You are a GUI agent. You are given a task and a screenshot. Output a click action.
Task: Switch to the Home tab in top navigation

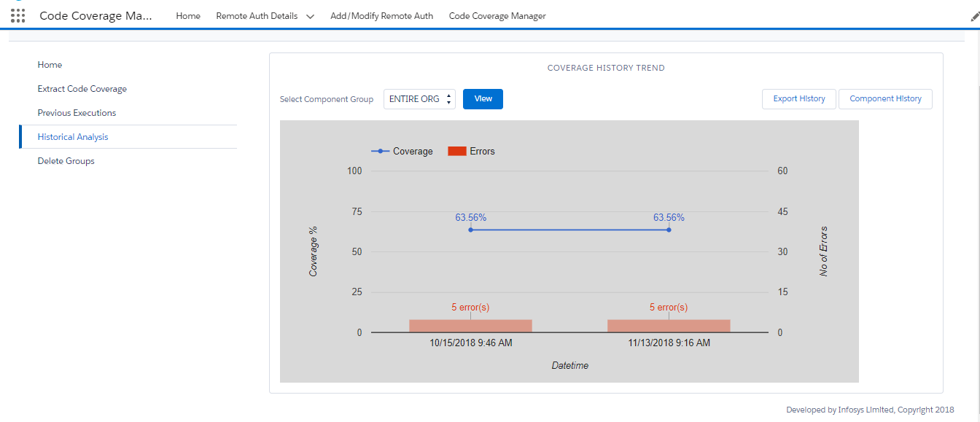click(187, 15)
